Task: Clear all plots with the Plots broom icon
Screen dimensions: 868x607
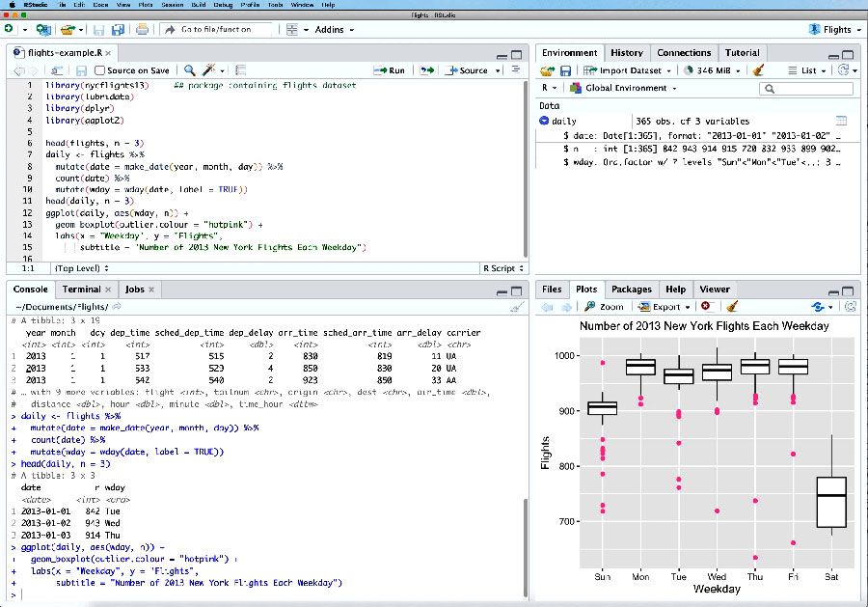Action: (731, 307)
